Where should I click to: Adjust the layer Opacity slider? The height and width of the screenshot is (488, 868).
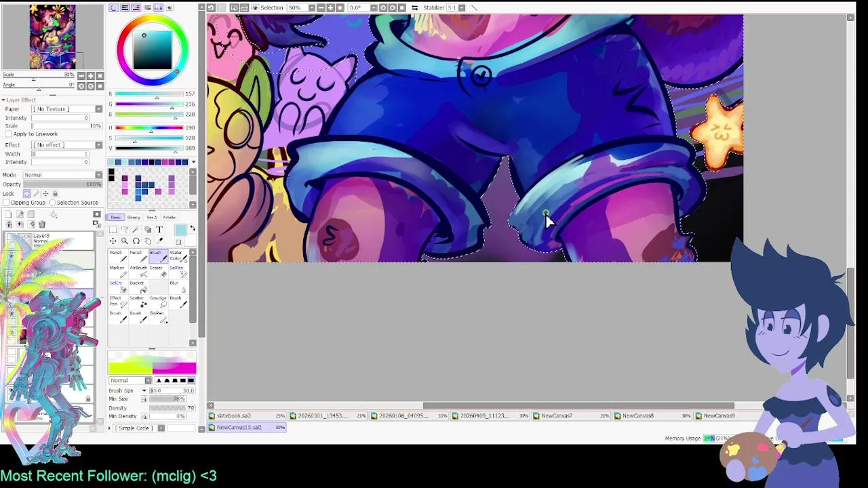coord(62,184)
